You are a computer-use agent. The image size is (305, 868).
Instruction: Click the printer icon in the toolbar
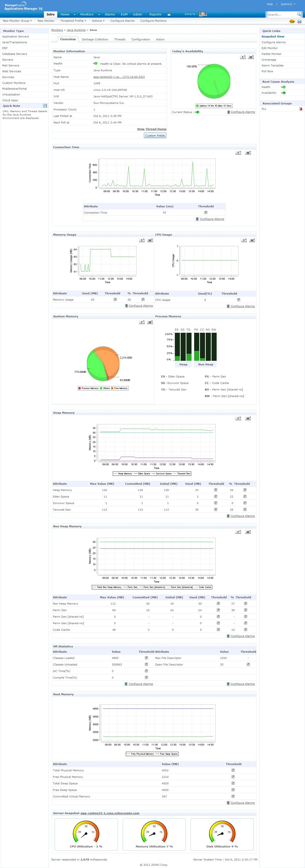pyautogui.click(x=299, y=21)
